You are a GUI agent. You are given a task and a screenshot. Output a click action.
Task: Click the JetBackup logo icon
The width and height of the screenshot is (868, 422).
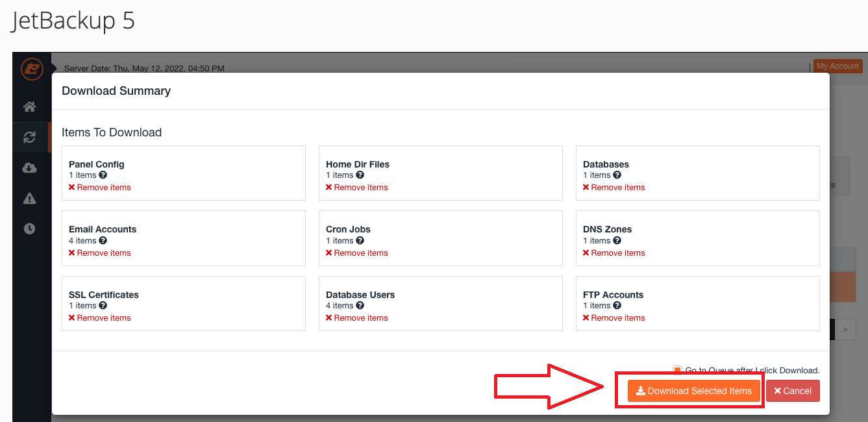click(x=31, y=68)
